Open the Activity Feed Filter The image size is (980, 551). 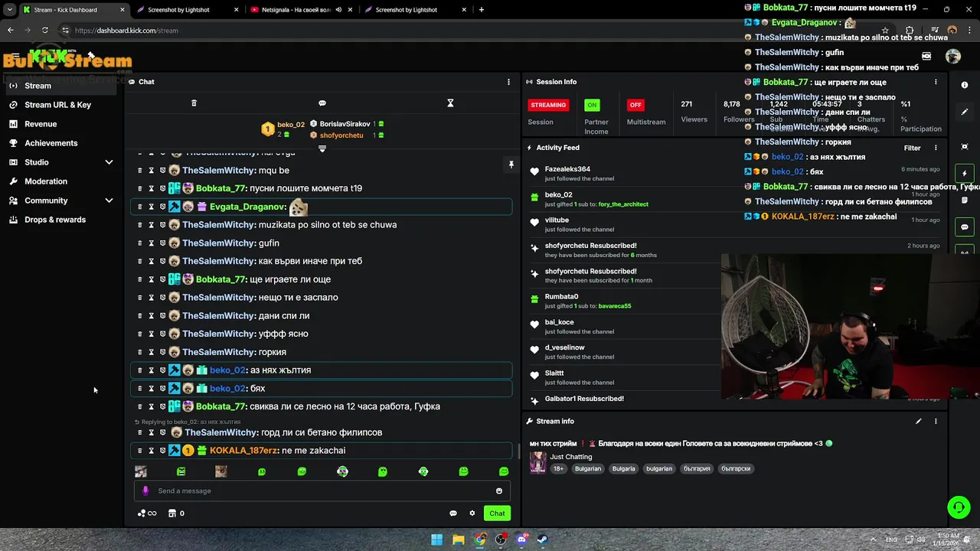(912, 148)
